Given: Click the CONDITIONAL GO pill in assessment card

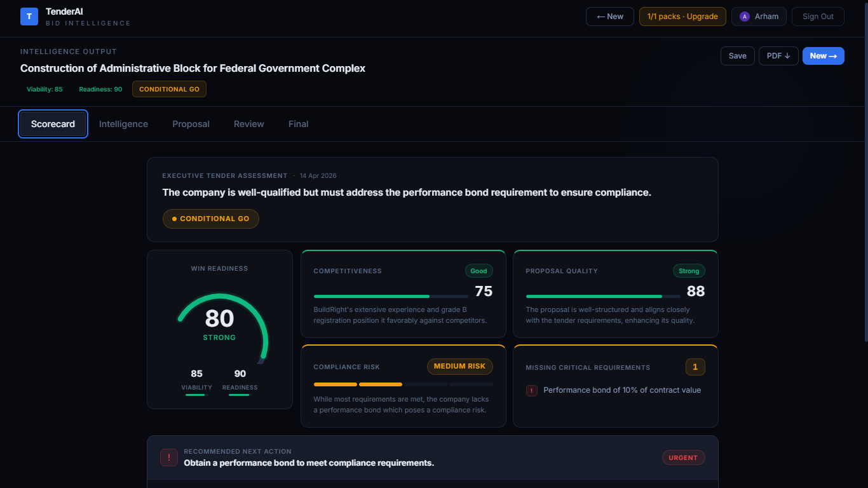Looking at the screenshot, I should pyautogui.click(x=211, y=219).
